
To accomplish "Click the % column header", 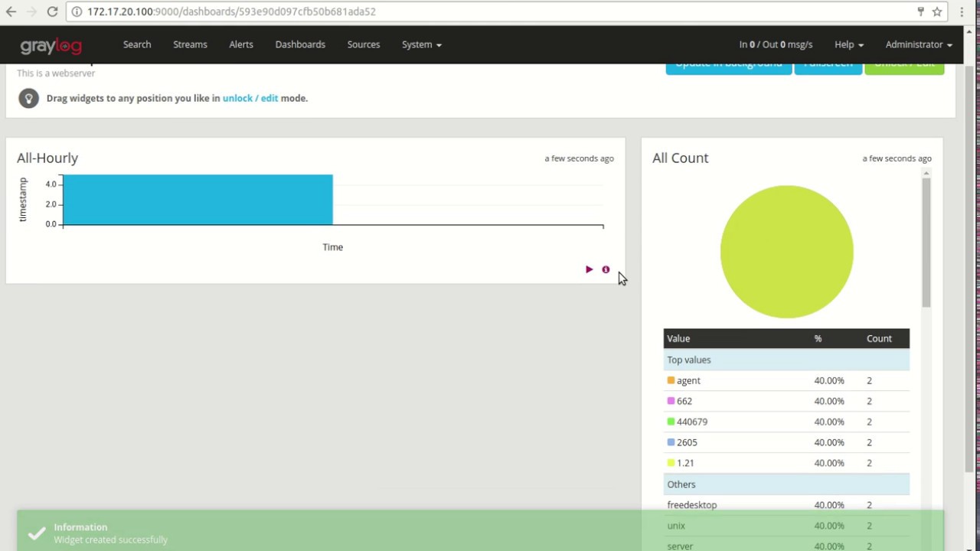I will 818,338.
